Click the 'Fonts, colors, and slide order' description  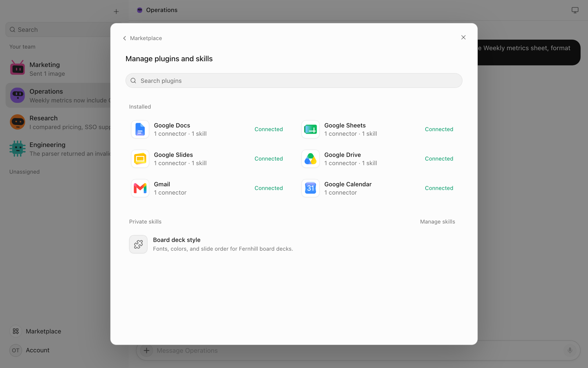223,249
